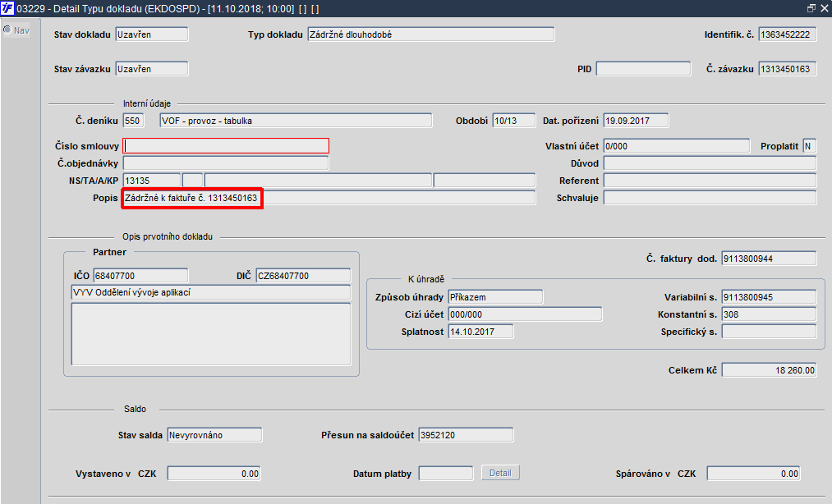
Task: Click the Č. faktury dod. field 9113800944
Action: 769,259
